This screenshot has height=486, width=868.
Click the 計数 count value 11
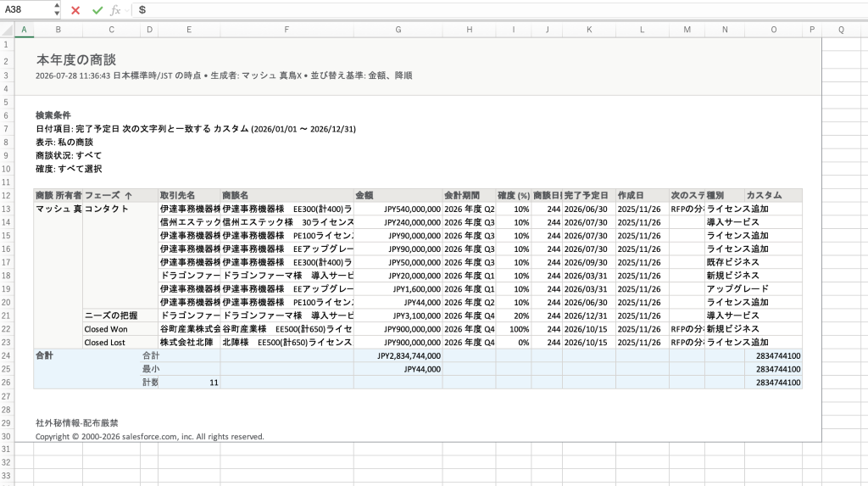(189, 383)
